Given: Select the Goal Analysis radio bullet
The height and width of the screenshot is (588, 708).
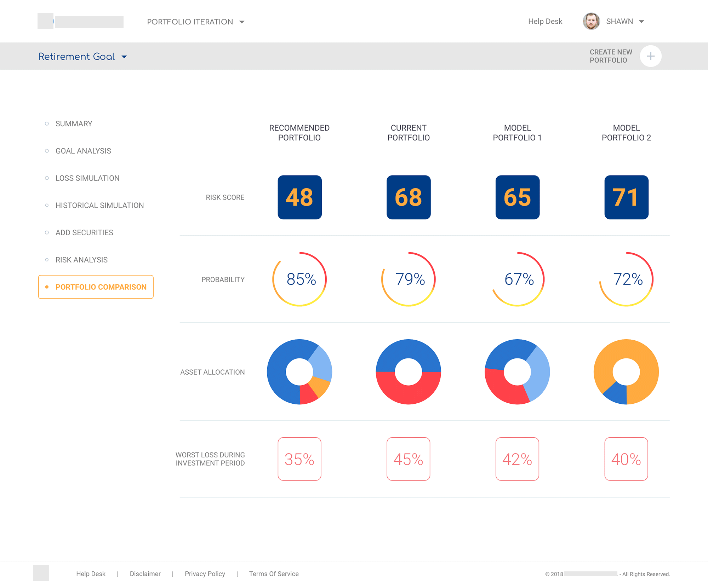Looking at the screenshot, I should (x=46, y=150).
